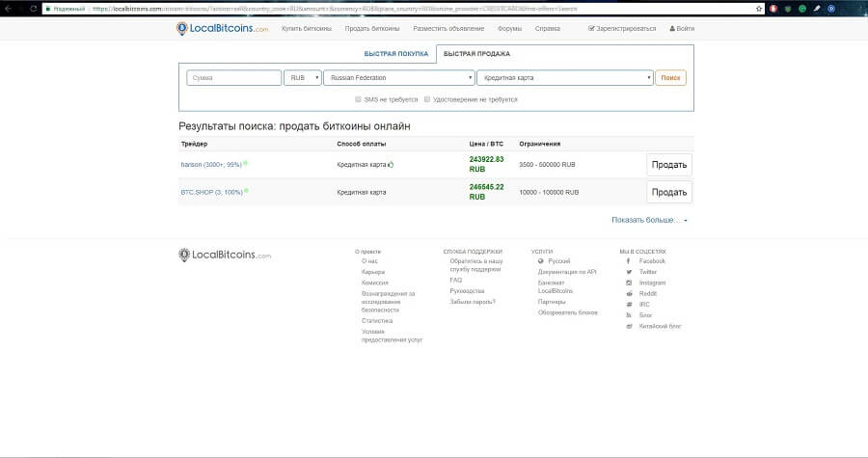Click the LocalBitcoins logo in the header

coord(223,29)
